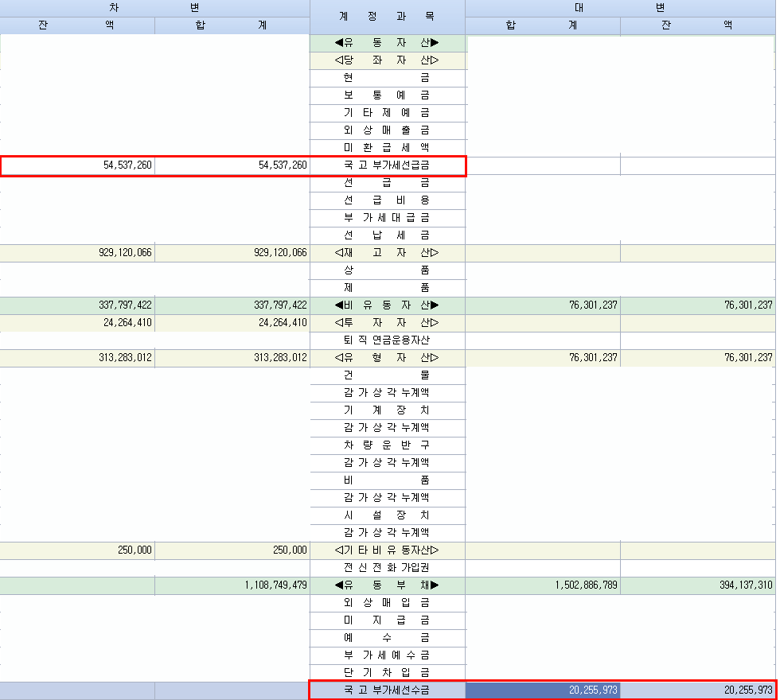The height and width of the screenshot is (700, 780).
Task: Select the 투자자산 subsection row
Action: 387,323
